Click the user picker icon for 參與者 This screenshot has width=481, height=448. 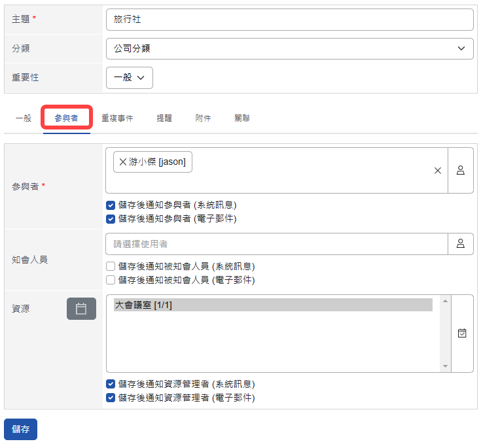point(461,170)
